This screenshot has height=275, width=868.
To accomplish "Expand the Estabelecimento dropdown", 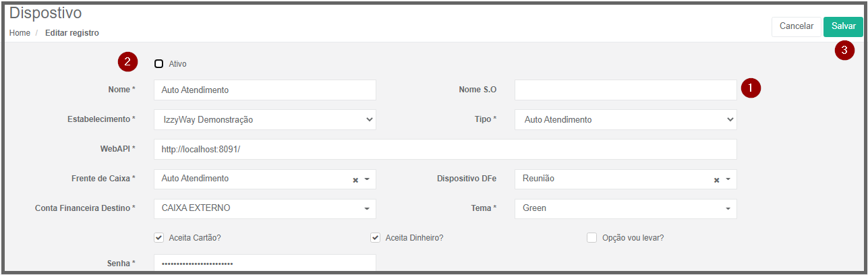I will [265, 119].
